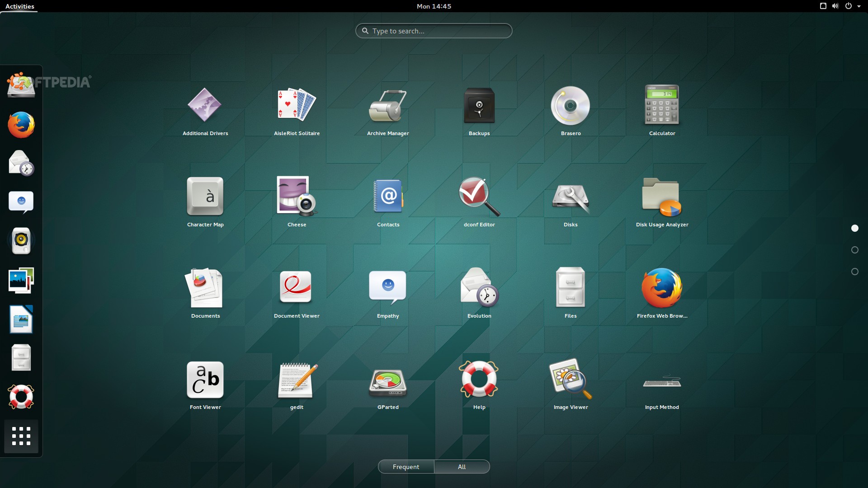
Task: Launch Rhythmbox speaker icon in dash
Action: point(21,240)
